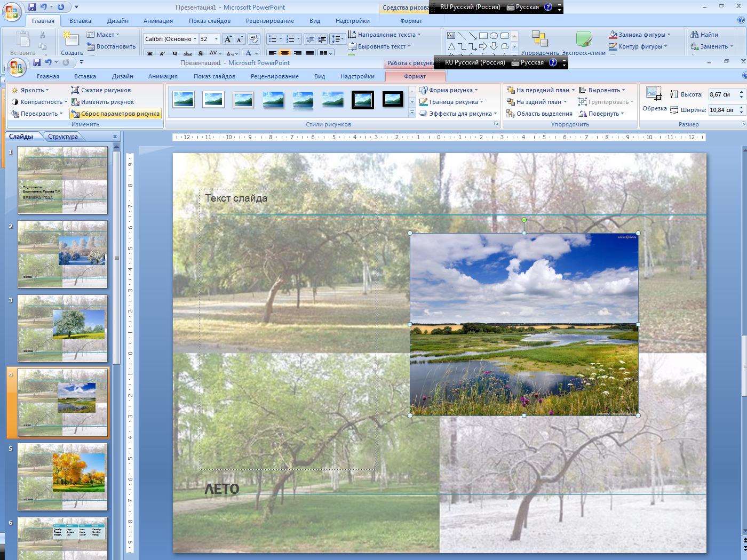Click Ширина width input field

click(722, 110)
